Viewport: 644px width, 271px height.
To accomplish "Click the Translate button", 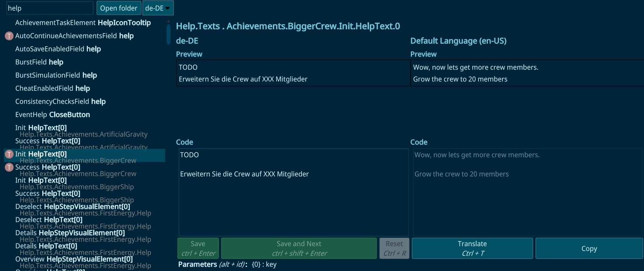I will pos(472,248).
